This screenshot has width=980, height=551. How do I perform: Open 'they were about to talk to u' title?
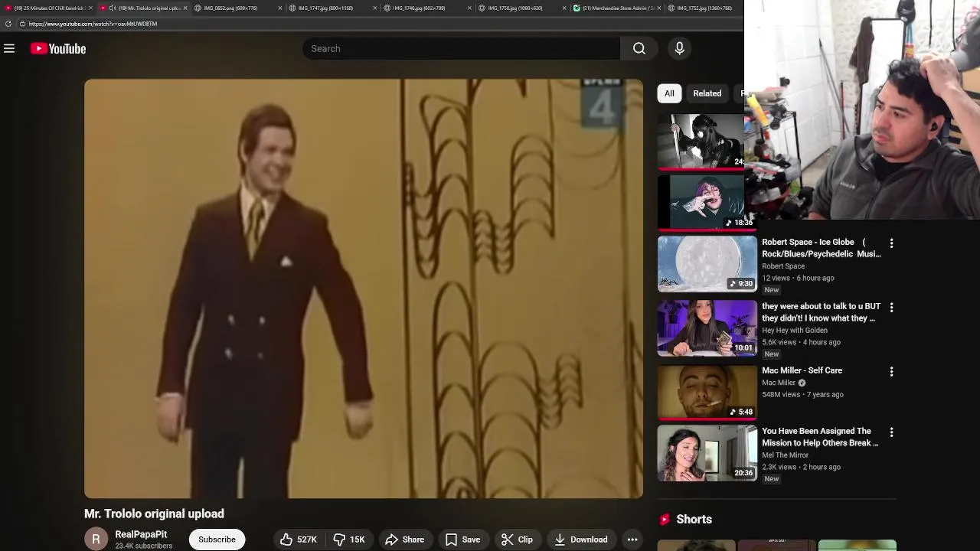821,312
